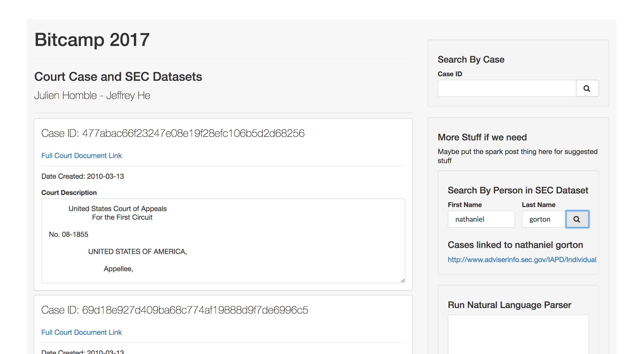
Task: Open first case's Full Court Document Link
Action: pos(81,156)
